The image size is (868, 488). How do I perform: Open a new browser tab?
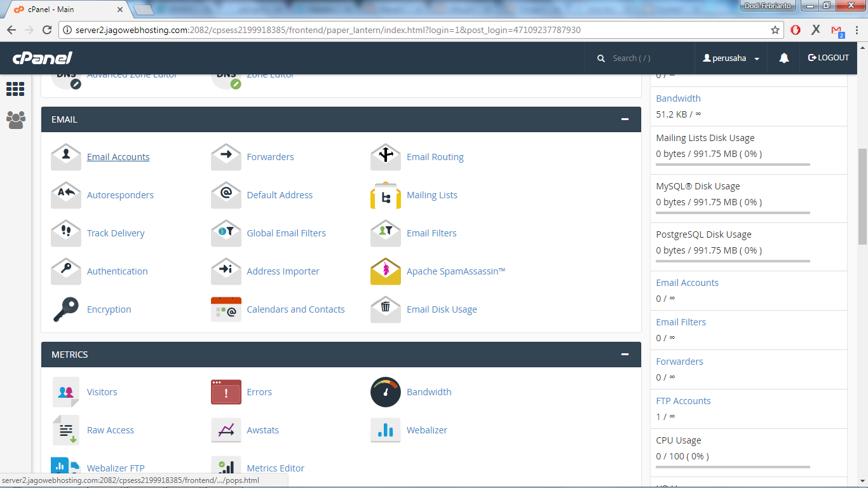144,10
